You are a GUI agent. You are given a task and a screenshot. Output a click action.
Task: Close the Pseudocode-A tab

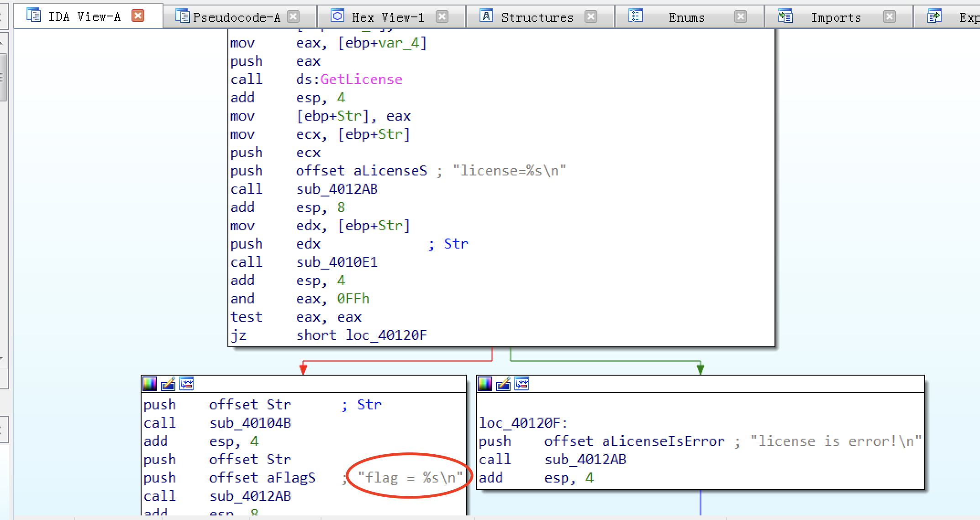click(293, 17)
